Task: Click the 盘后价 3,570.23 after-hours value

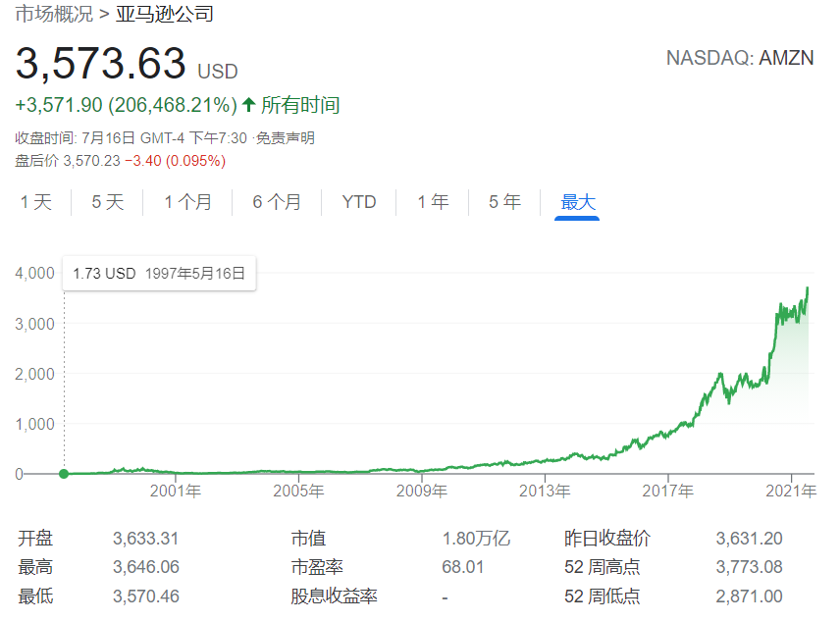Action: (68, 161)
